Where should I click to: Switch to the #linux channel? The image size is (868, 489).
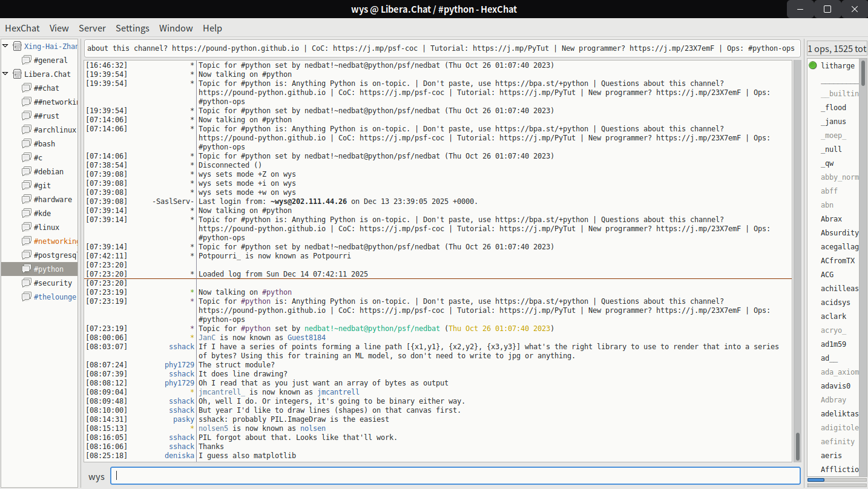47,228
